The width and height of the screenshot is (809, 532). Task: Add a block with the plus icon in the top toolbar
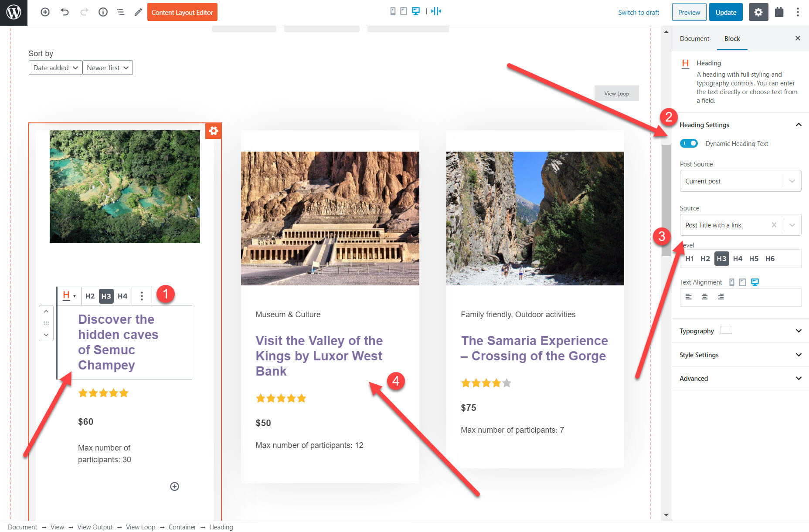point(45,12)
